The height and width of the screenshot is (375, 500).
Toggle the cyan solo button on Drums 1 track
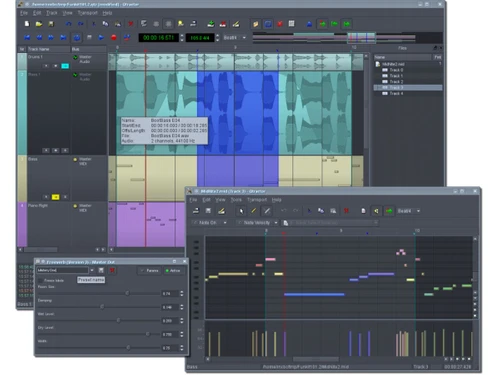[65, 66]
